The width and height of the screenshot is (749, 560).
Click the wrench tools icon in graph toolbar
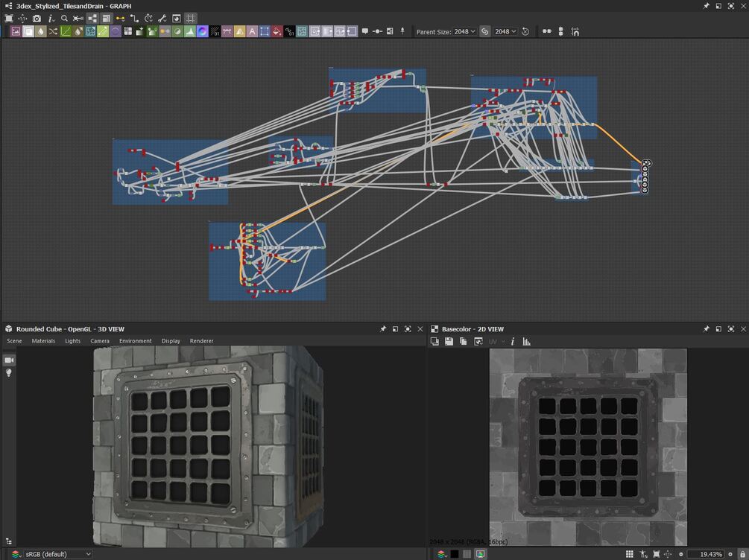[x=162, y=19]
